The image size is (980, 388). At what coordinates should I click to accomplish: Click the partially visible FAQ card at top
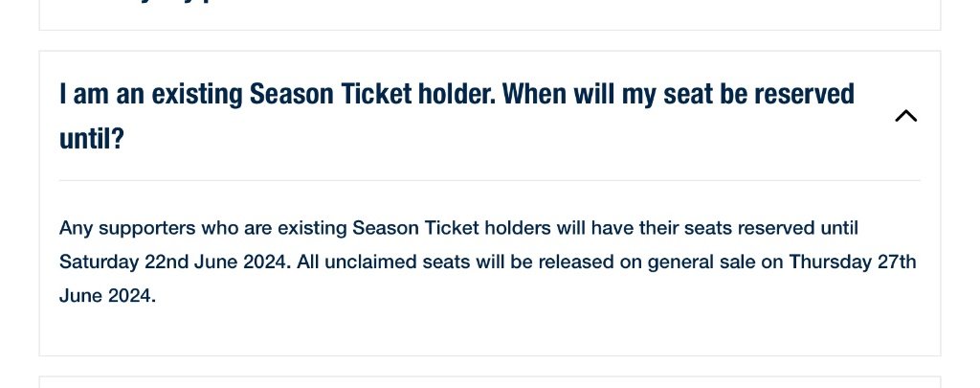[489, 15]
